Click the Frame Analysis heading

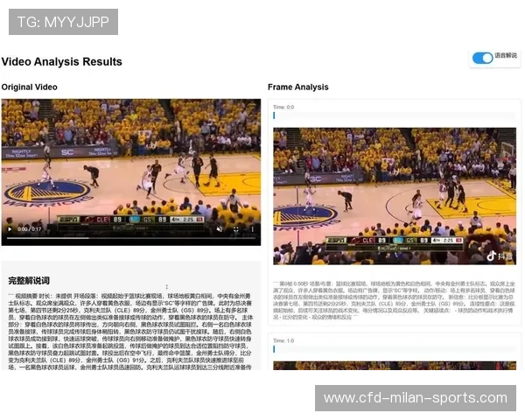click(x=298, y=87)
